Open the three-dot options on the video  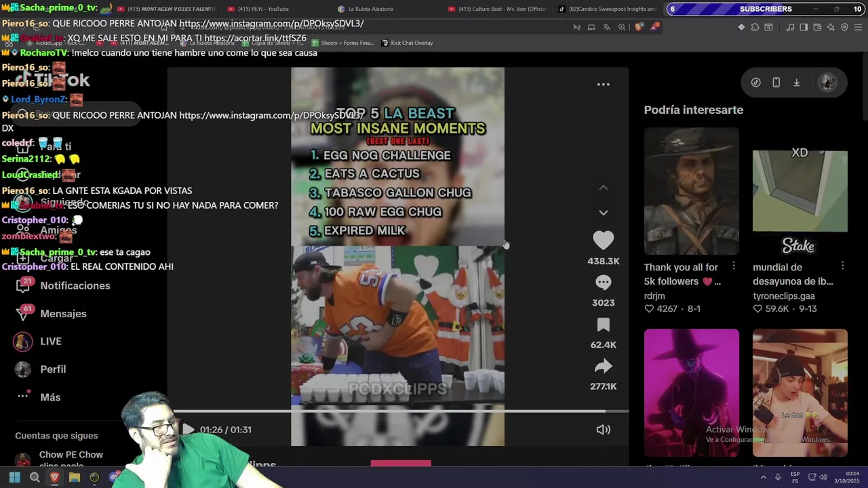[603, 85]
